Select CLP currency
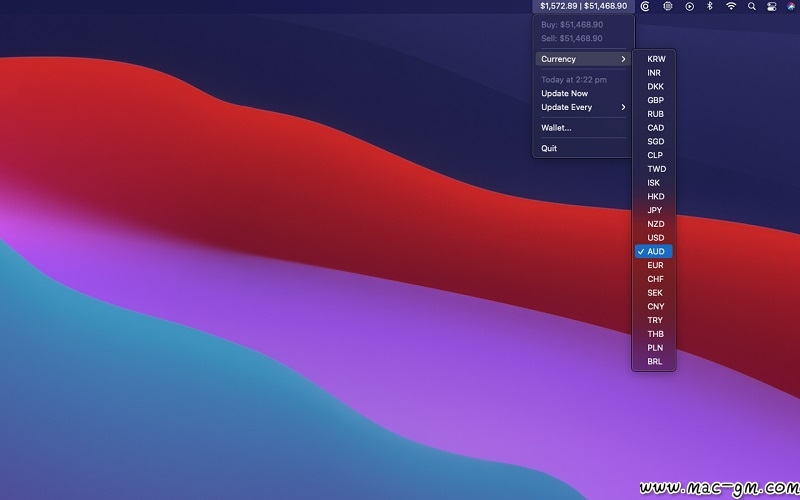The height and width of the screenshot is (500, 800). (x=654, y=155)
